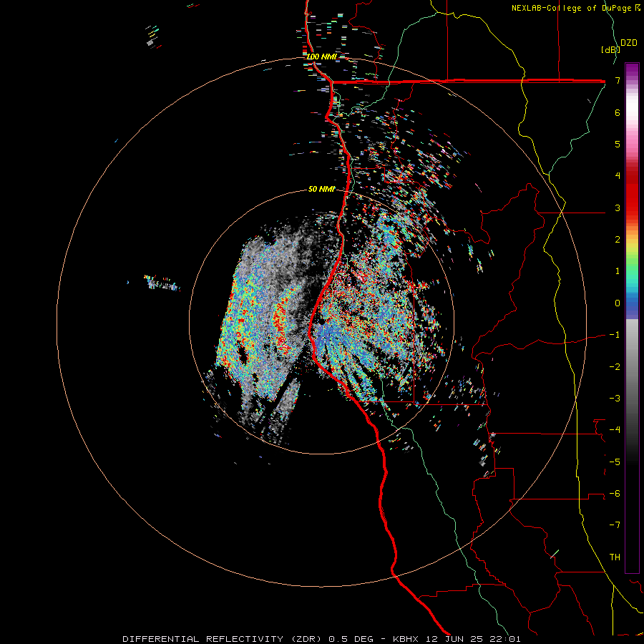Click the "-3" value on color scale
The image size is (644, 644).
(x=615, y=399)
